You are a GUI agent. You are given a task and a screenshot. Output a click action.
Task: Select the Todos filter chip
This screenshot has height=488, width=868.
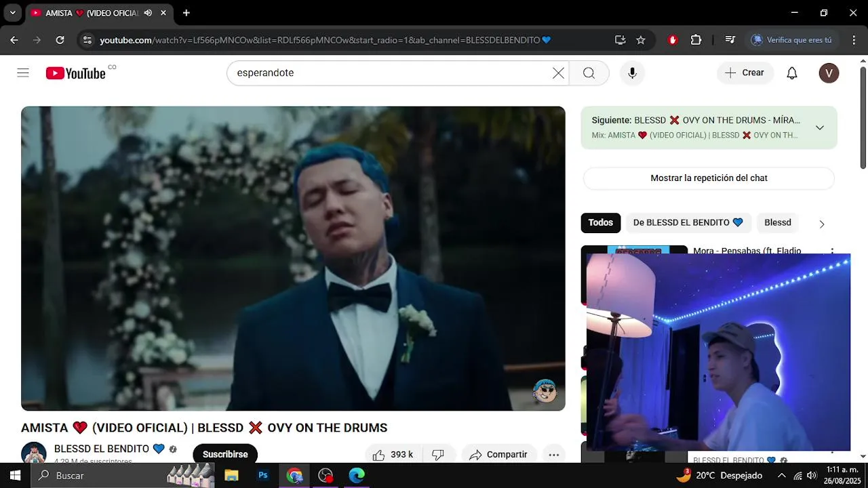coord(601,222)
